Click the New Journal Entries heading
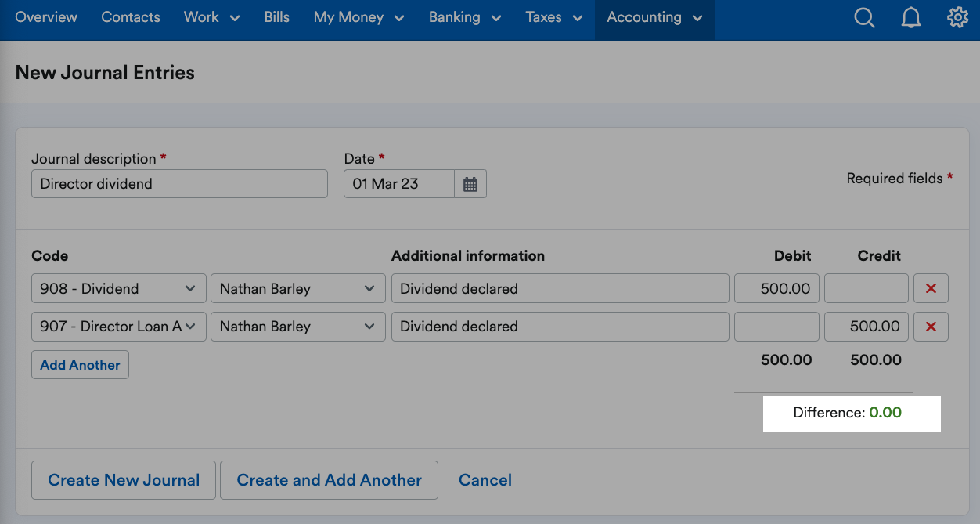 click(105, 73)
